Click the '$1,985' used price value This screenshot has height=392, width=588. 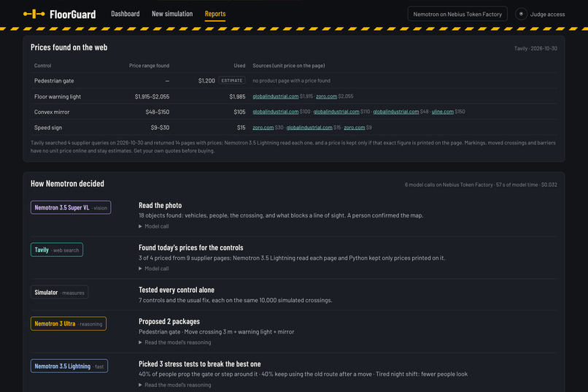237,96
